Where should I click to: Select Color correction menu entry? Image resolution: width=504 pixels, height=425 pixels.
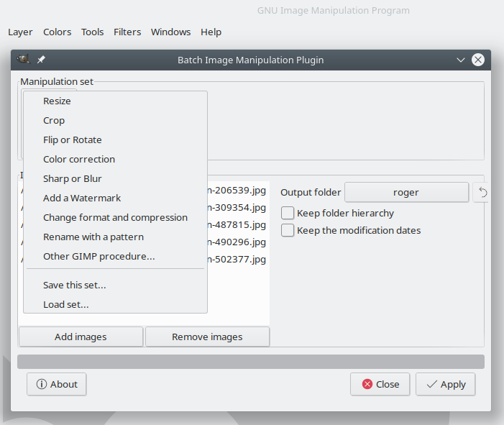coord(79,160)
